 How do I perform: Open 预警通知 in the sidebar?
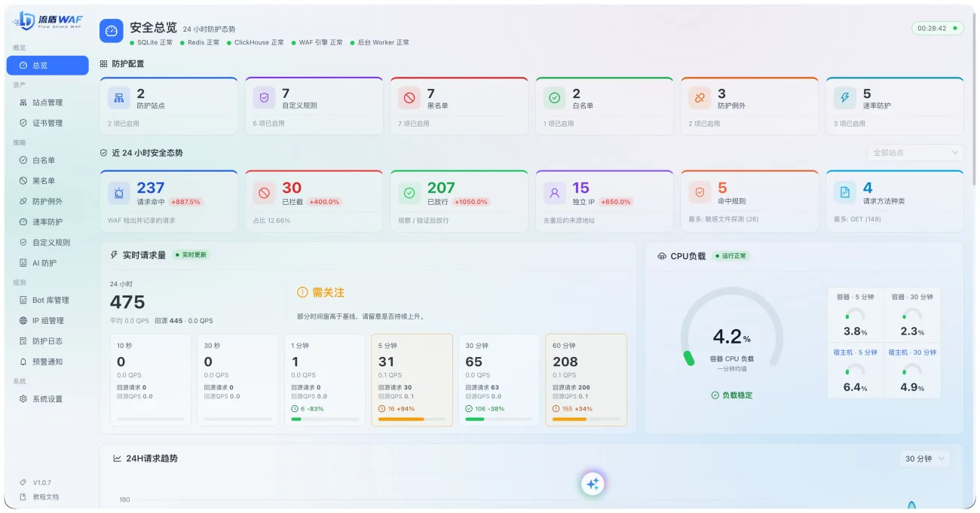tap(47, 362)
